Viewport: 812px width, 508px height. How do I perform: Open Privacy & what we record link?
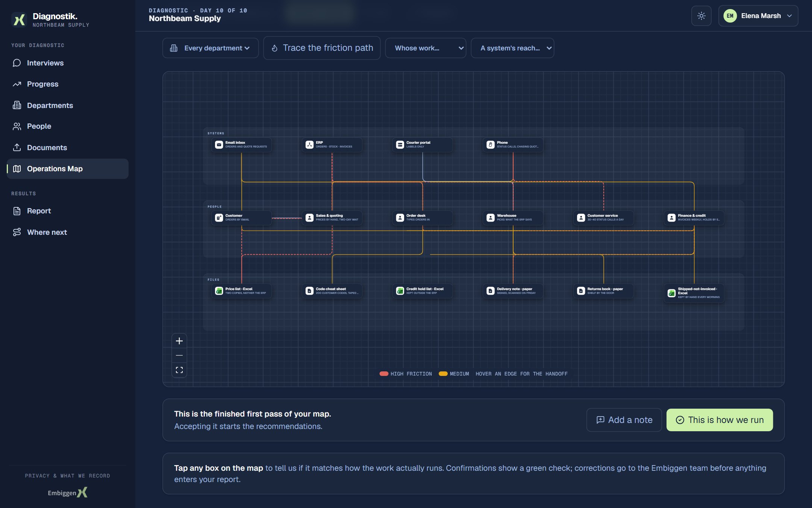tap(68, 476)
